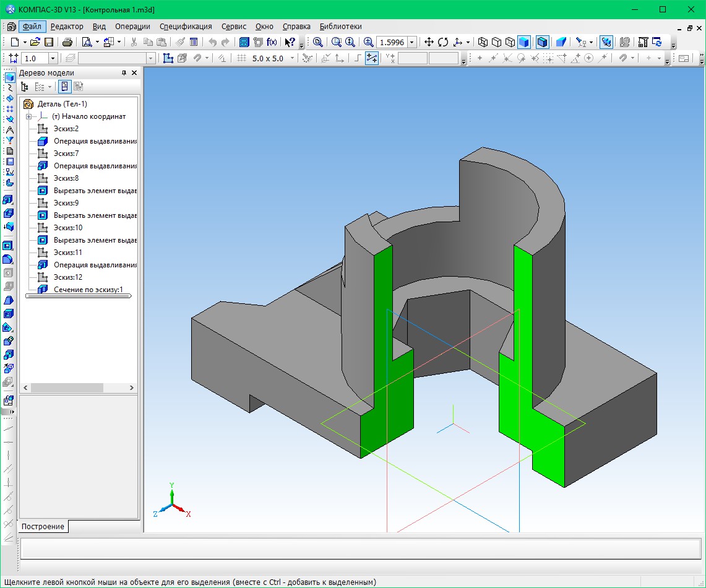
Task: Switch to the Построение tab
Action: [43, 527]
